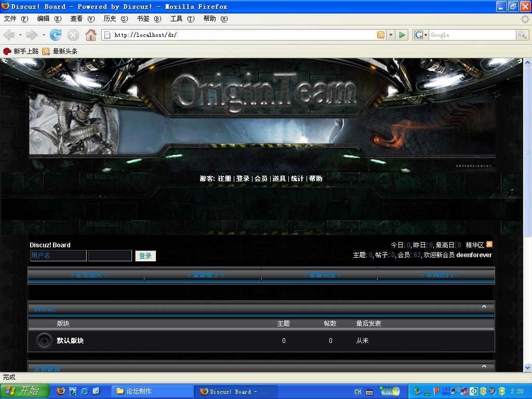Launch Firefox from quick launch

click(61, 391)
